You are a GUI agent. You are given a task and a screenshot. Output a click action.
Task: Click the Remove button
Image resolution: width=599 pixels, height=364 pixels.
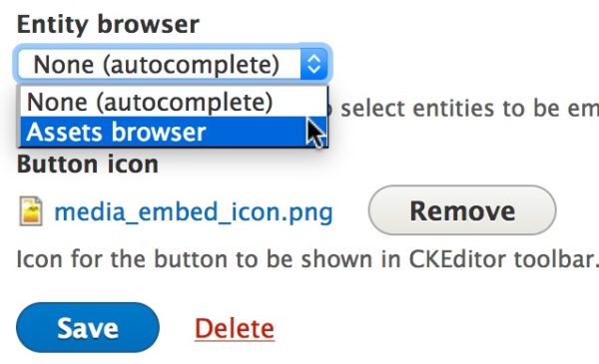(x=462, y=209)
